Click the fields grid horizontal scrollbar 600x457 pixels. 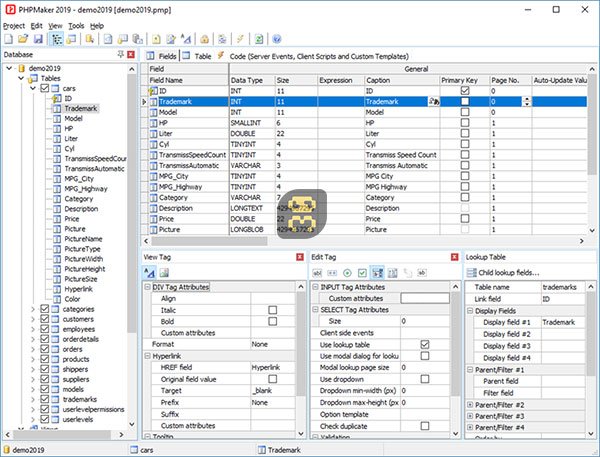(209, 241)
